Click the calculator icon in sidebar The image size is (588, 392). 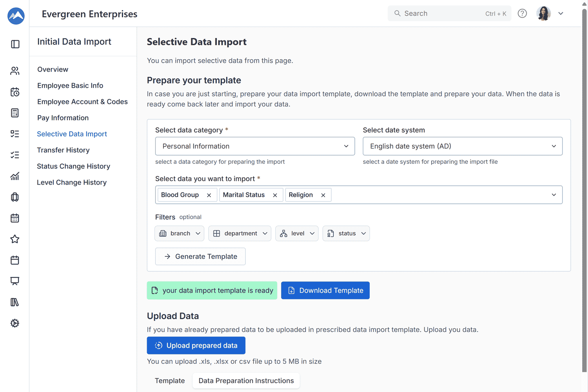click(x=15, y=113)
